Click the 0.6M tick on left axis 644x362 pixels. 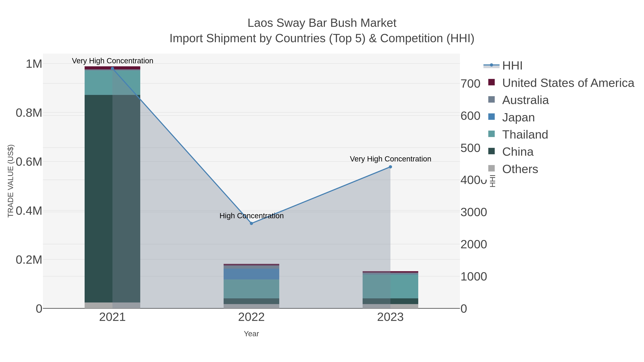29,162
